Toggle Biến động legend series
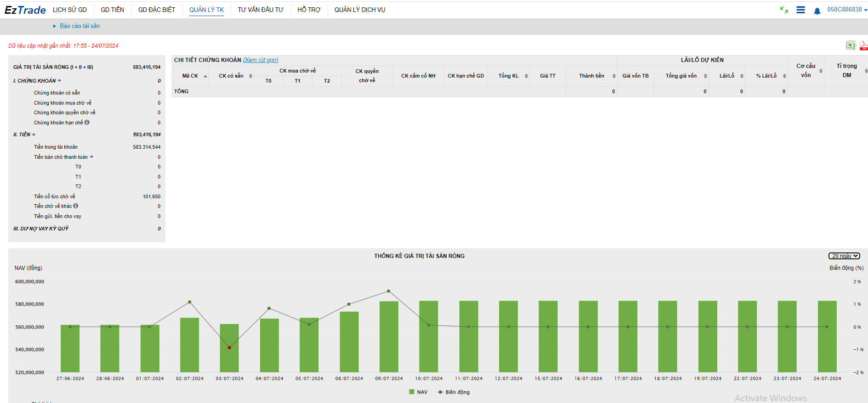This screenshot has width=868, height=403. pyautogui.click(x=454, y=392)
